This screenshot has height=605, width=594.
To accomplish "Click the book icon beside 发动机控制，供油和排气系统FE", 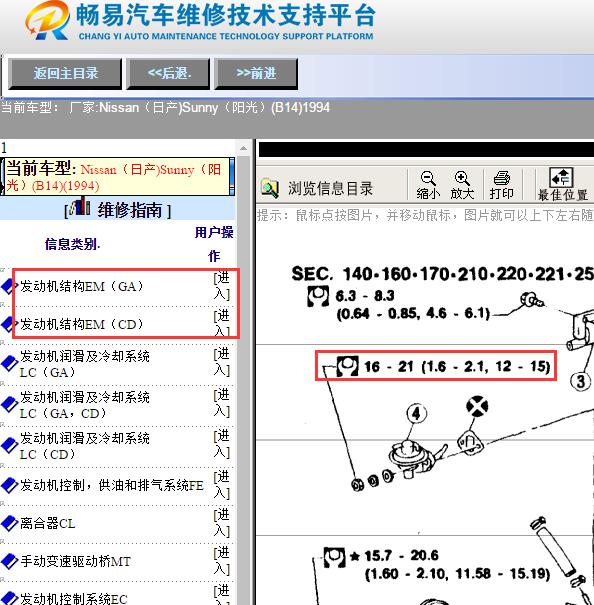I will tap(9, 485).
